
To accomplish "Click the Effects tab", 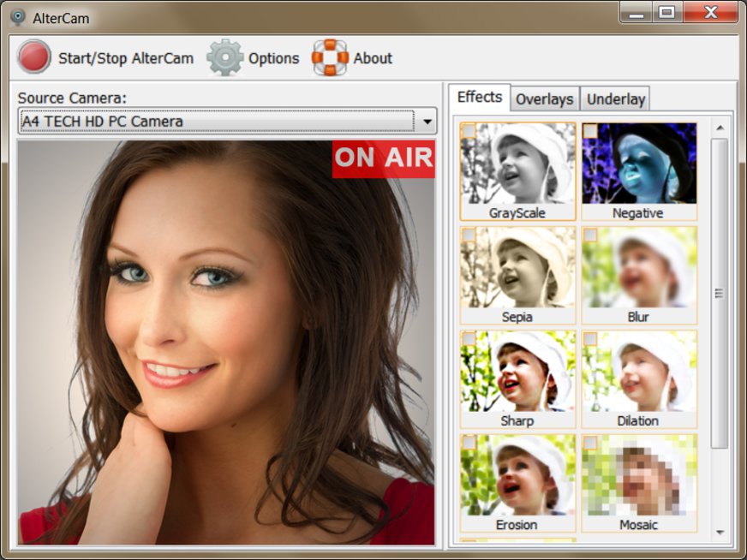I will pos(480,98).
